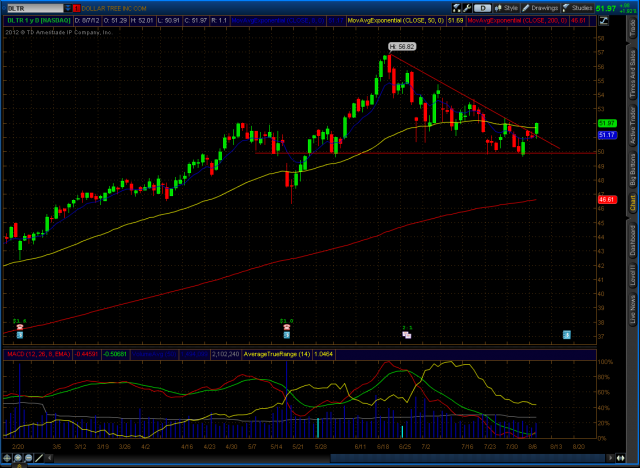
Task: Click MovAvgExponential (CLOSE, 200, 0) study label
Action: coord(517,20)
